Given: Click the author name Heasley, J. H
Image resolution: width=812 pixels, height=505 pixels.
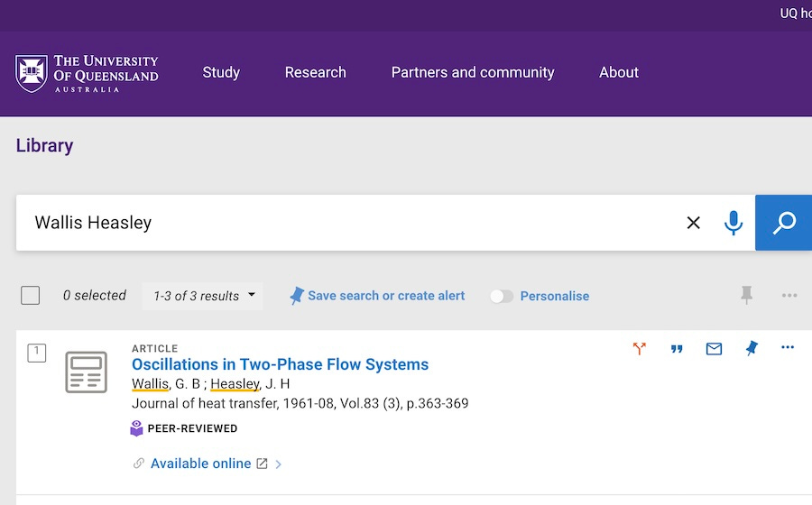Looking at the screenshot, I should click(250, 384).
